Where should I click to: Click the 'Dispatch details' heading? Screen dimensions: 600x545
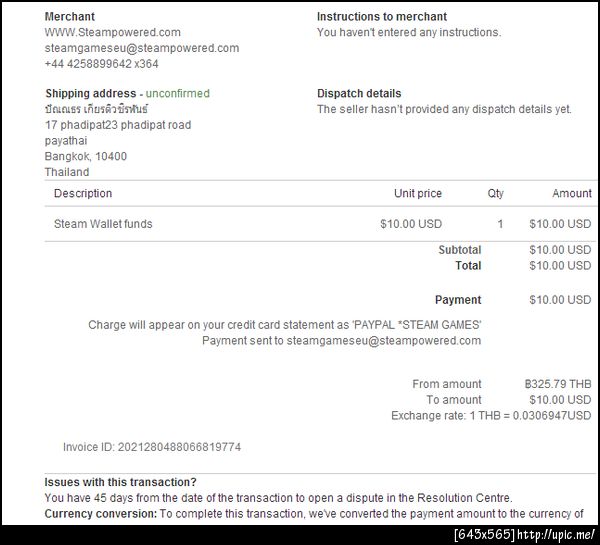coord(359,93)
